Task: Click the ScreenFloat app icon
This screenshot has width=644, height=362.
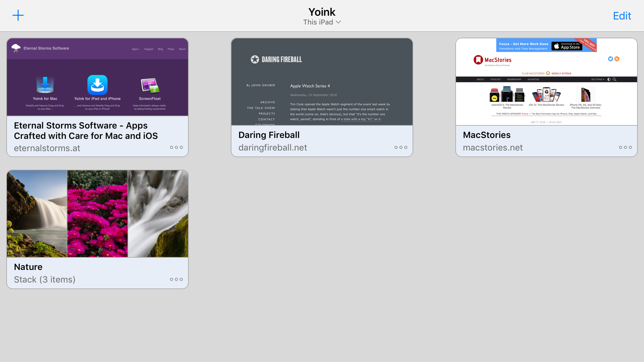Action: click(150, 85)
